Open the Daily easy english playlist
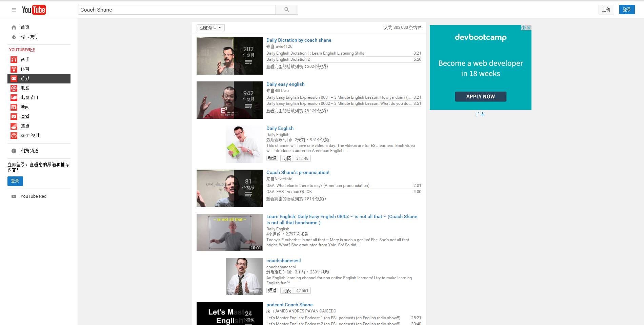 pos(285,84)
